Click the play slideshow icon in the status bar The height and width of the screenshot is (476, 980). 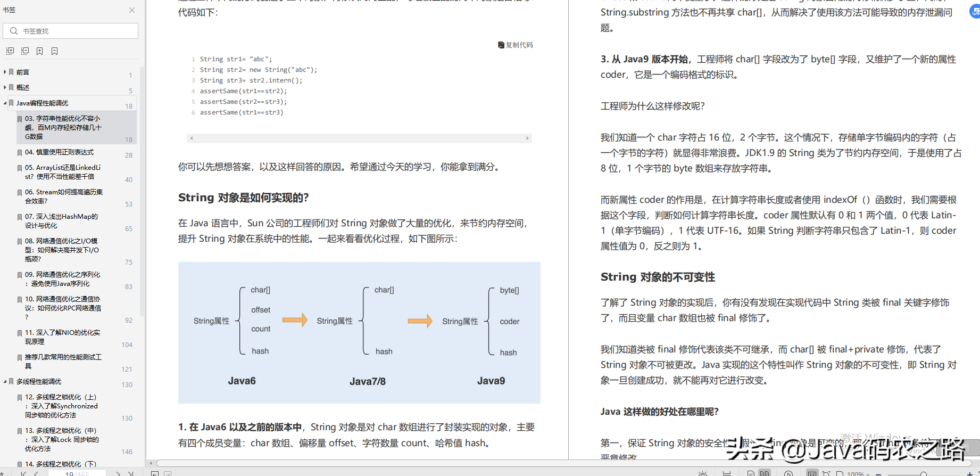[x=788, y=473]
